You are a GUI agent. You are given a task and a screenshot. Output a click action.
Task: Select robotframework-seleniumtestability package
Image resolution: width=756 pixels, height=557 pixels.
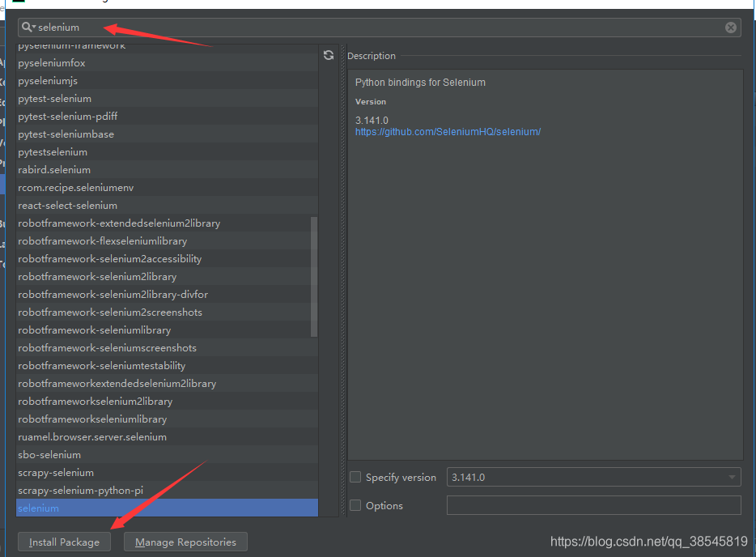click(167, 366)
